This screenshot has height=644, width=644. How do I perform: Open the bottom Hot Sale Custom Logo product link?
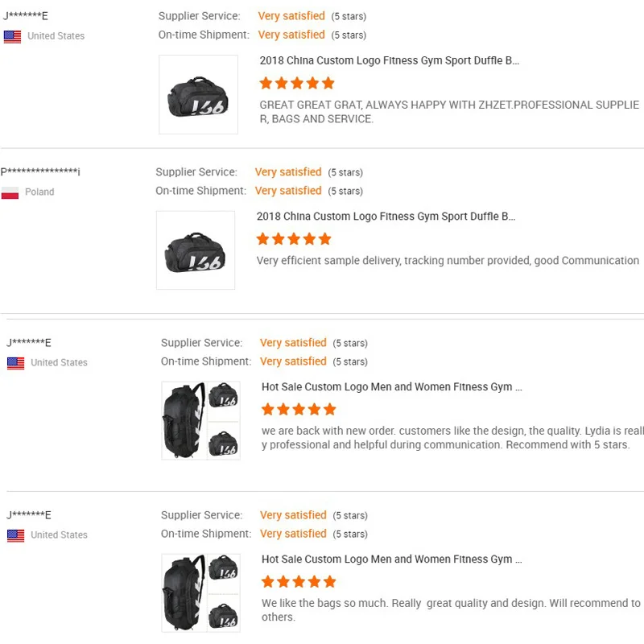[x=390, y=559]
